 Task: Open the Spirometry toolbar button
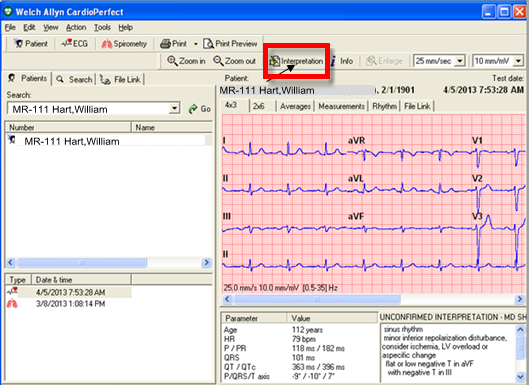click(x=124, y=44)
